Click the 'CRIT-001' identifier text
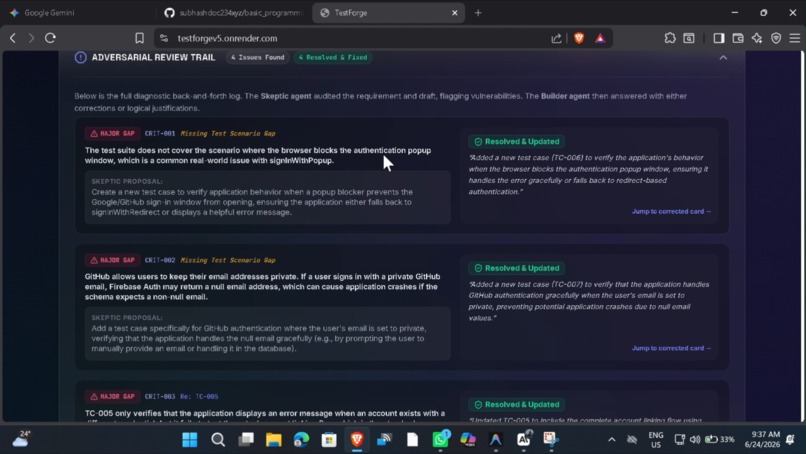 coord(160,134)
